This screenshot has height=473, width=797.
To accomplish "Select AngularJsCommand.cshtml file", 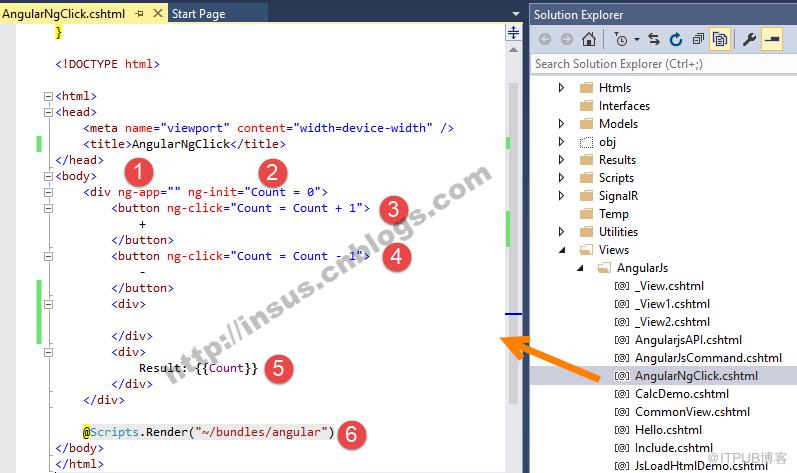I will pyautogui.click(x=708, y=358).
